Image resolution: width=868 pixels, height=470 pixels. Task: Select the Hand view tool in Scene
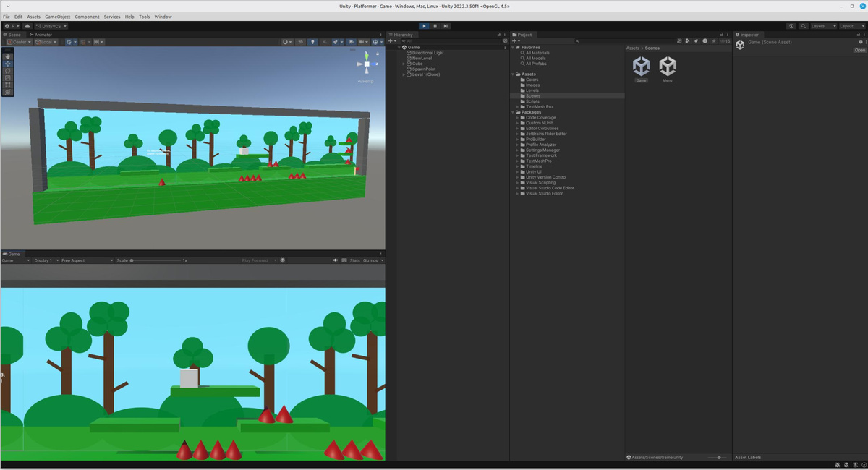(x=8, y=56)
